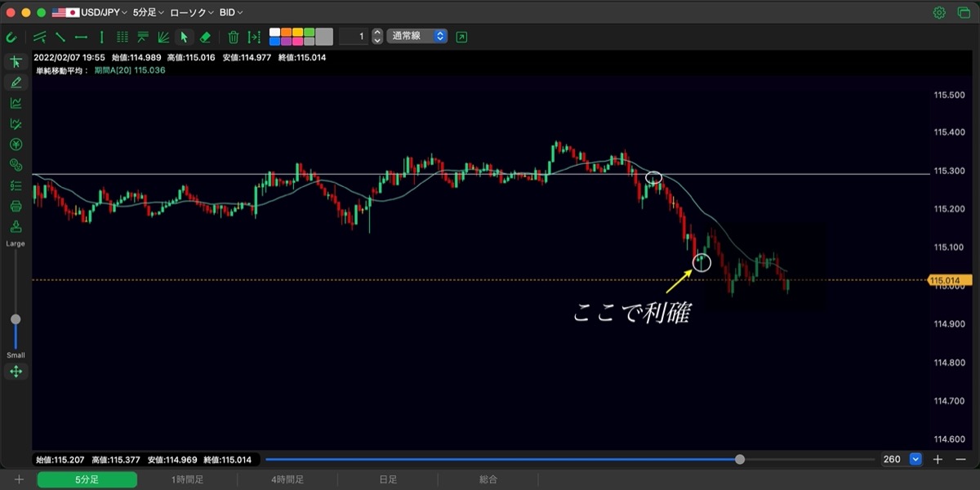Click the magnet snap icon
This screenshot has height=490, width=980.
click(x=11, y=37)
